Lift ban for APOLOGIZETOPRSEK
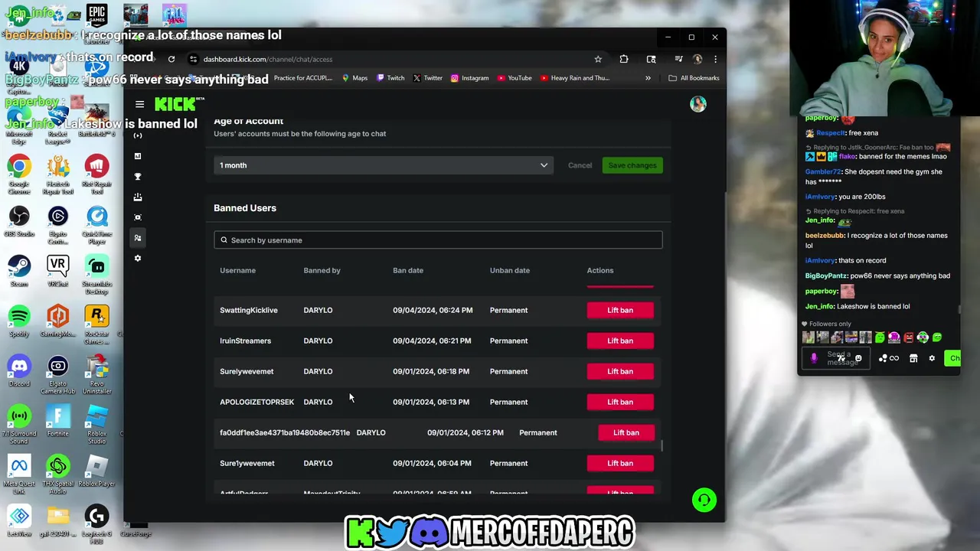The width and height of the screenshot is (980, 551). click(x=620, y=402)
